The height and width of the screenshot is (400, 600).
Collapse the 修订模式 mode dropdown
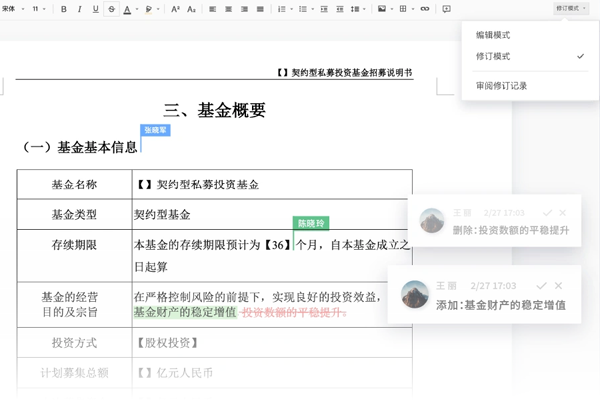click(x=569, y=9)
